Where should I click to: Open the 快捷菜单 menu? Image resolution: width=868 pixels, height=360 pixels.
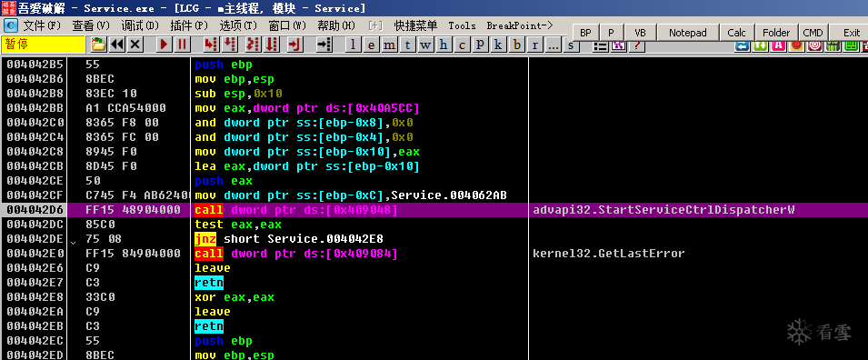pos(415,26)
